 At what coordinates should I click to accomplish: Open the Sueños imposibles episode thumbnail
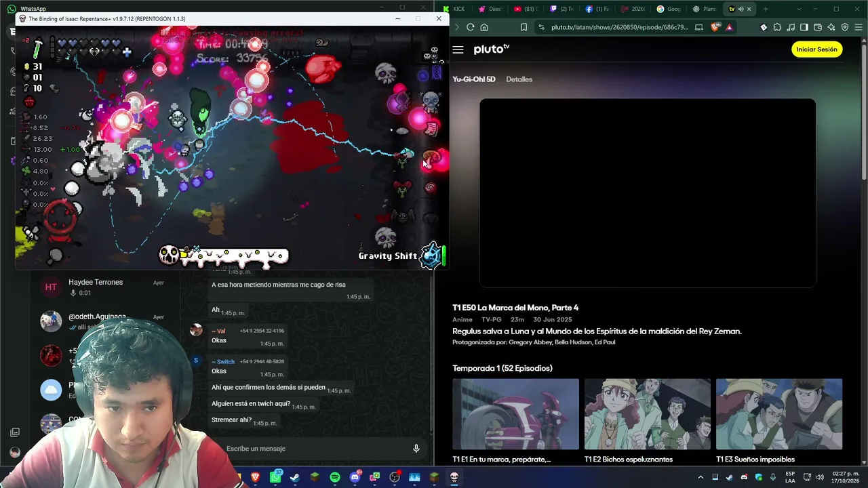point(779,414)
